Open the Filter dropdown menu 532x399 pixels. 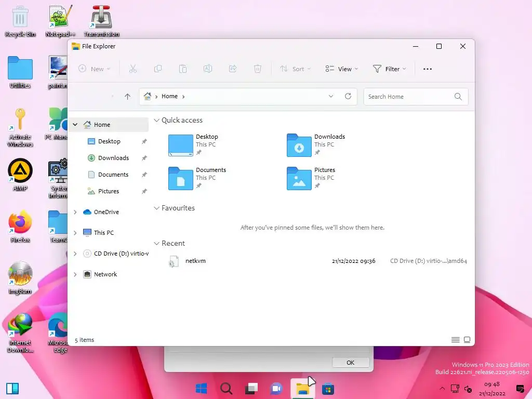tap(389, 69)
